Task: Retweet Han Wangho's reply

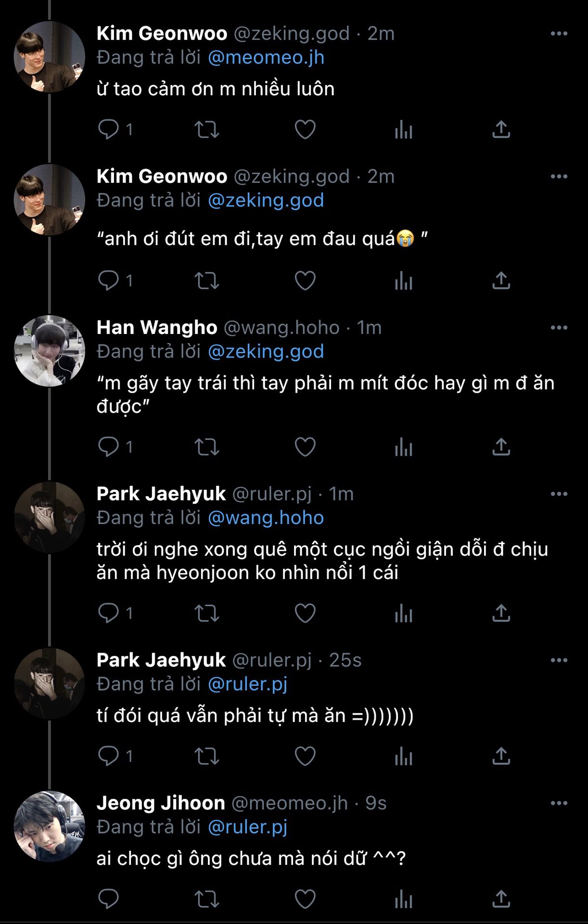Action: [x=206, y=447]
